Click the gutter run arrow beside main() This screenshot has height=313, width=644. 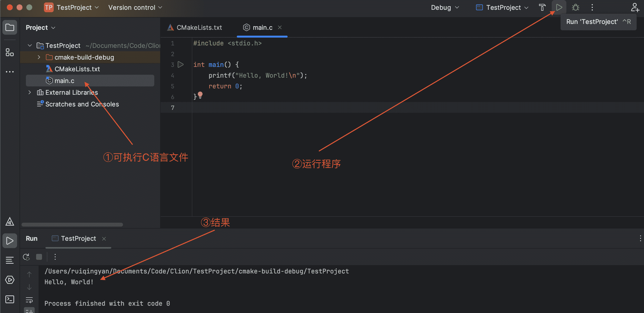point(180,64)
